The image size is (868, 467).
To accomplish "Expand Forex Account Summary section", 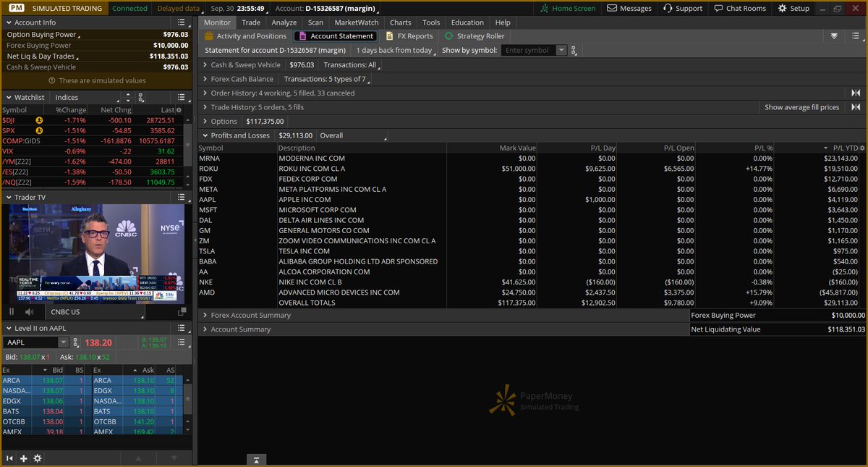I will (x=205, y=315).
